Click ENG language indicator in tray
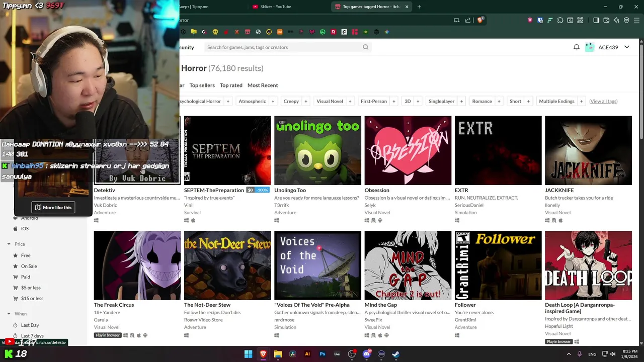Viewport: 644px width, 362px height. (592, 354)
